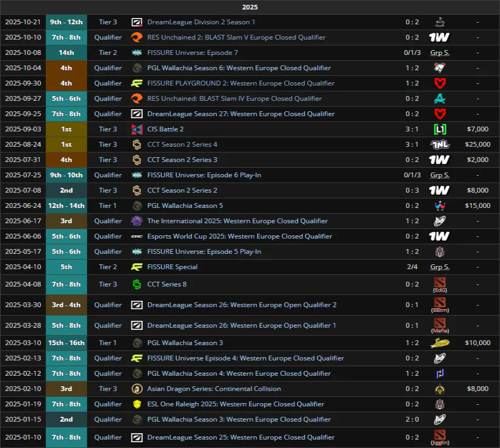Click the PGL icon beside Wallachia Season 6 qualifier
500x448 pixels.
(137, 68)
